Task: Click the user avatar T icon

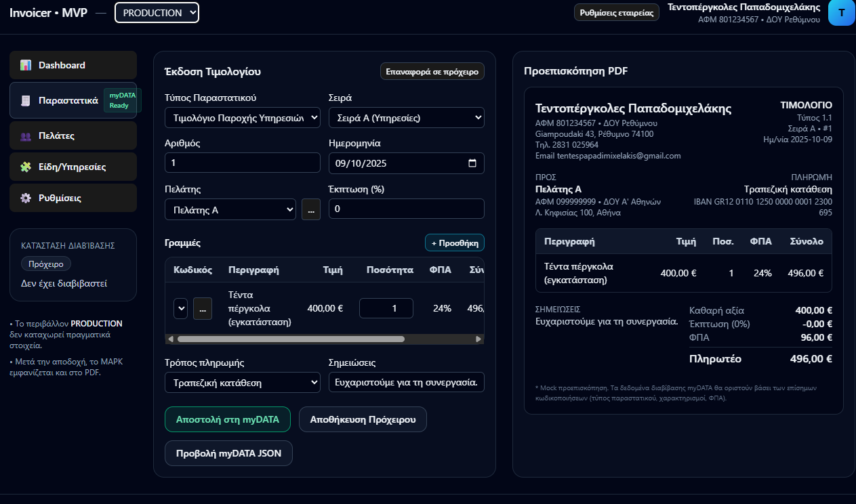Action: [841, 13]
